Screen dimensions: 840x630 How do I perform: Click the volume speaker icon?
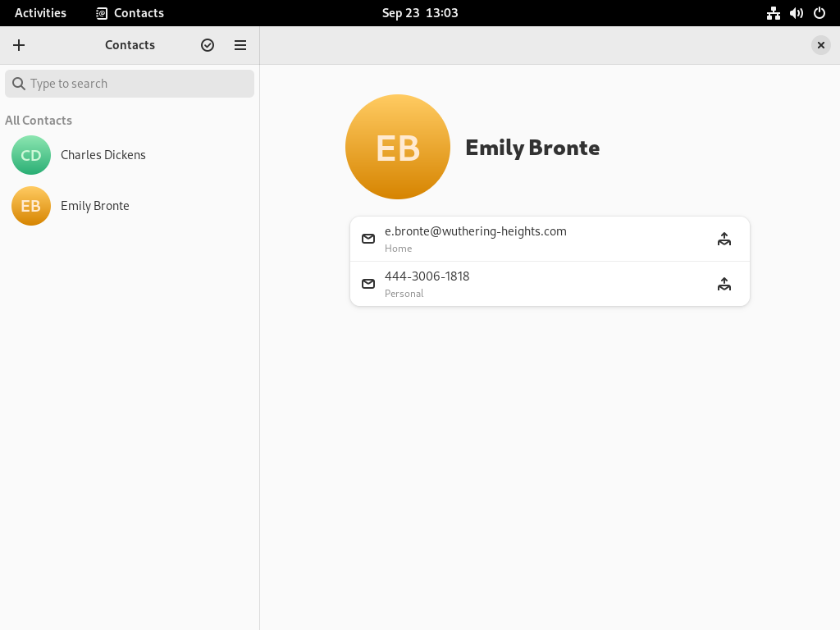[x=796, y=13]
